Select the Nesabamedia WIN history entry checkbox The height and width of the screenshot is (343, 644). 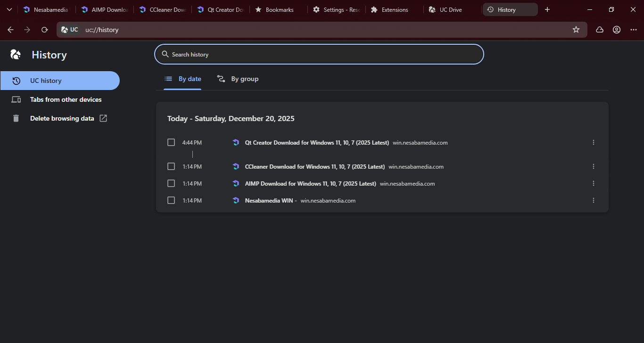[x=171, y=200]
